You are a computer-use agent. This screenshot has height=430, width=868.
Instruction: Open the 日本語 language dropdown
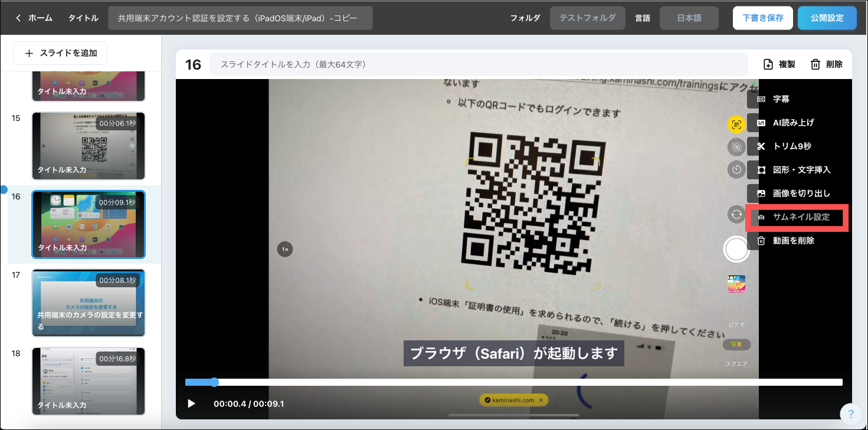(689, 18)
